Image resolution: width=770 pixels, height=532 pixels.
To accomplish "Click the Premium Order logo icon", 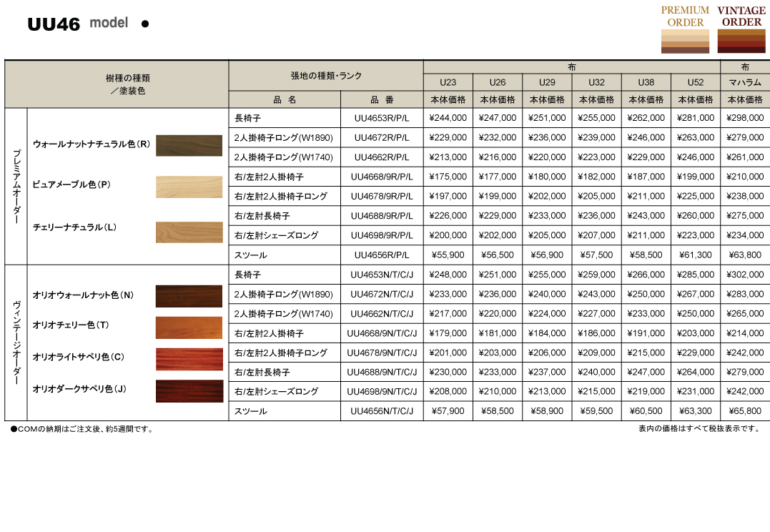I will pyautogui.click(x=685, y=30).
